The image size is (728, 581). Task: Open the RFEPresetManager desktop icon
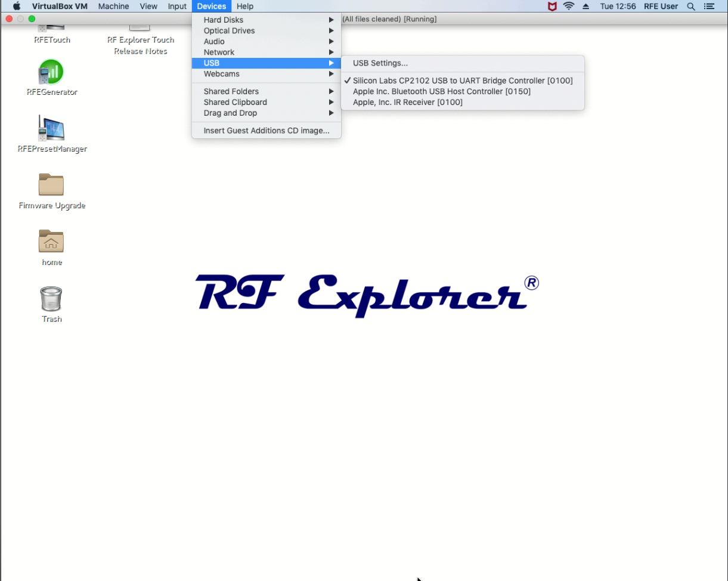pos(51,129)
